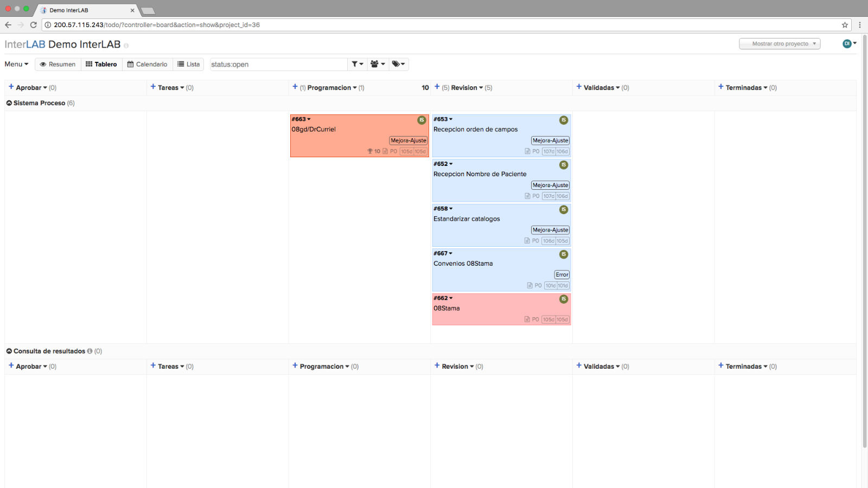This screenshot has width=868, height=488.
Task: Collapse the Sistema Proceso swimlane
Action: [x=9, y=102]
